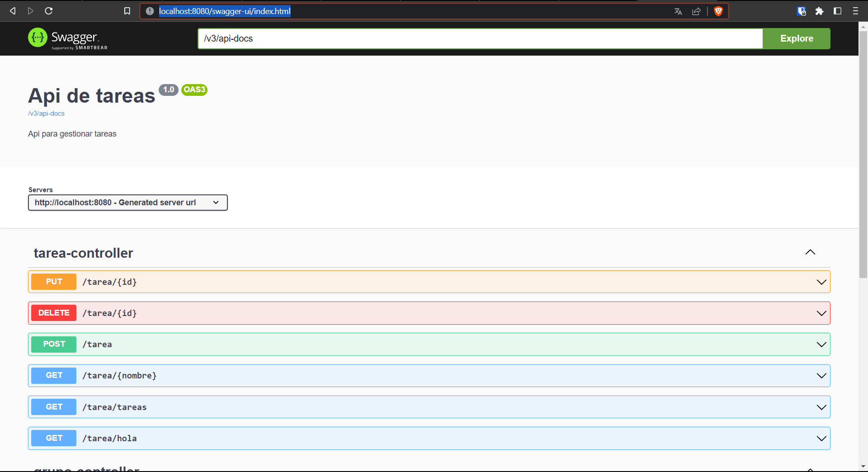Open the /v3/api-docs link under title
The image size is (868, 472).
[46, 113]
